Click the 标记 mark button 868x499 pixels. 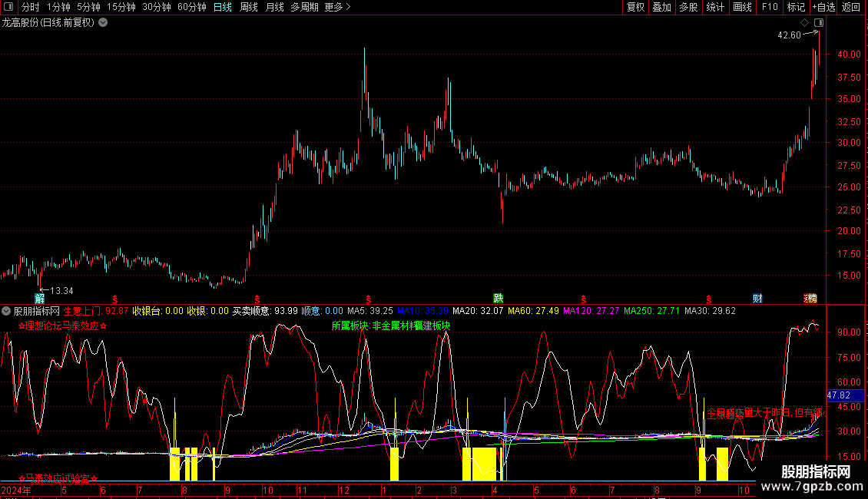click(x=796, y=7)
